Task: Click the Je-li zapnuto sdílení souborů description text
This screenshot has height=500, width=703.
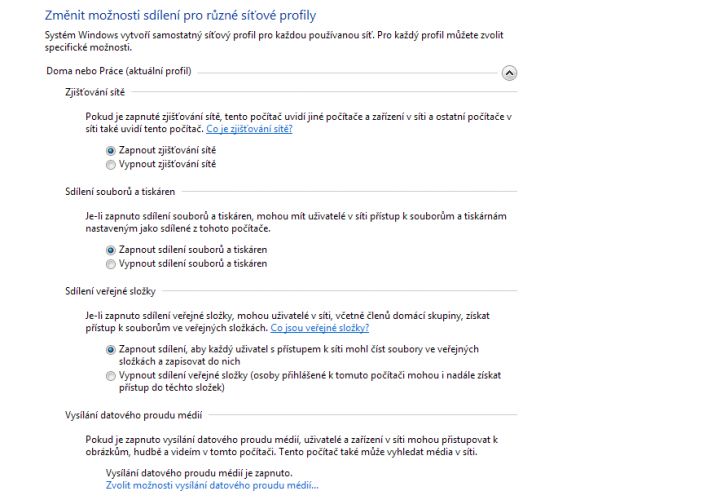Action: click(296, 222)
